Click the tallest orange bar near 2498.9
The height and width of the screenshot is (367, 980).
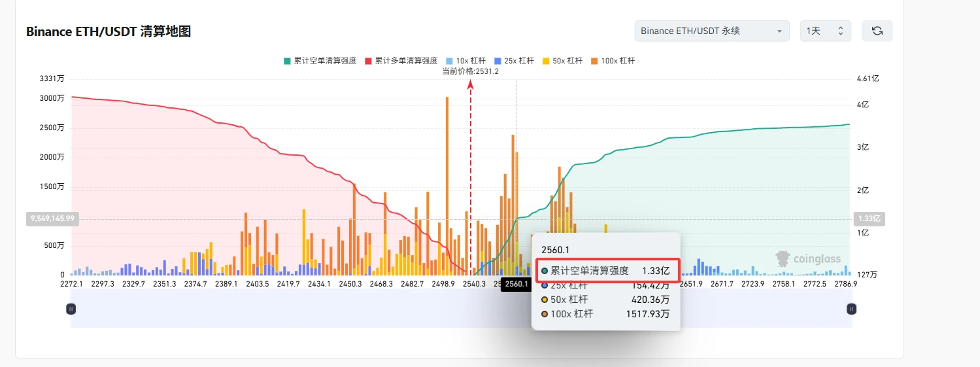pyautogui.click(x=447, y=186)
